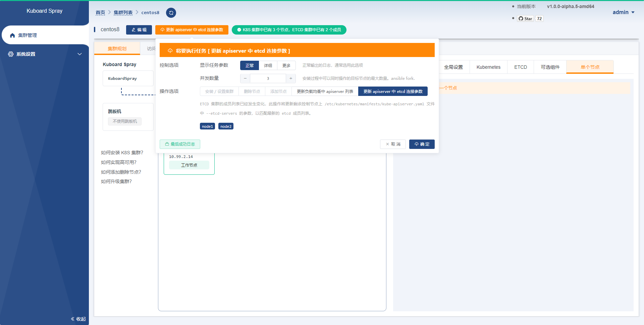This screenshot has height=325, width=644.
Task: Collapse the sidebar with 收起
Action: (x=78, y=319)
